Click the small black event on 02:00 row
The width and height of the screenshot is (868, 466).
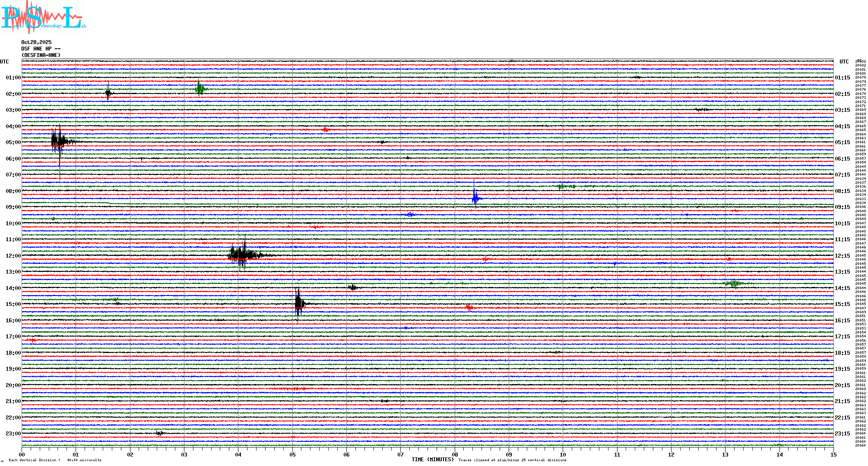pos(108,93)
